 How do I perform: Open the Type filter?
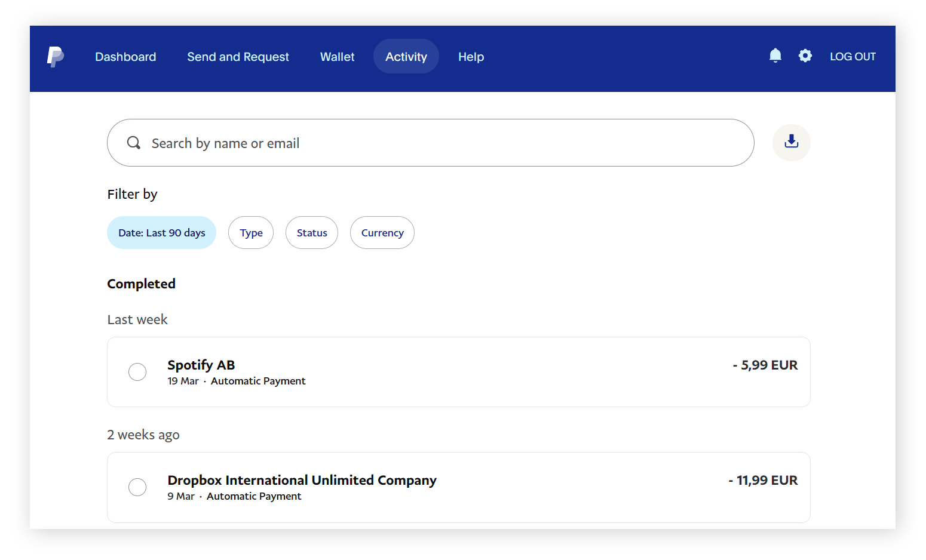251,233
